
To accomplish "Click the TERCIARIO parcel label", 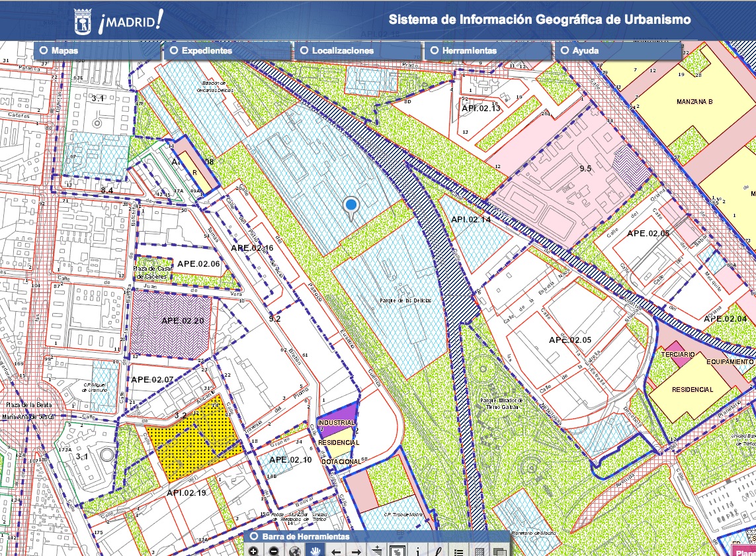I will pyautogui.click(x=678, y=355).
